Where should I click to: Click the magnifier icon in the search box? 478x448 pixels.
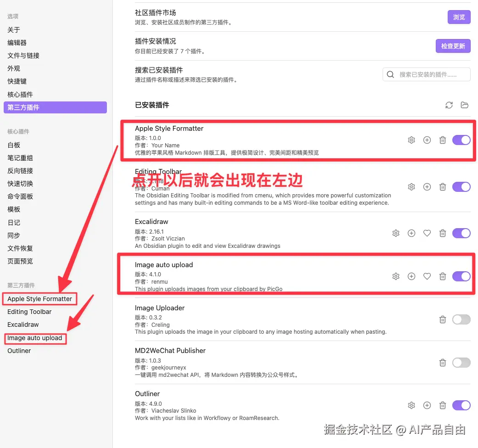tap(390, 74)
